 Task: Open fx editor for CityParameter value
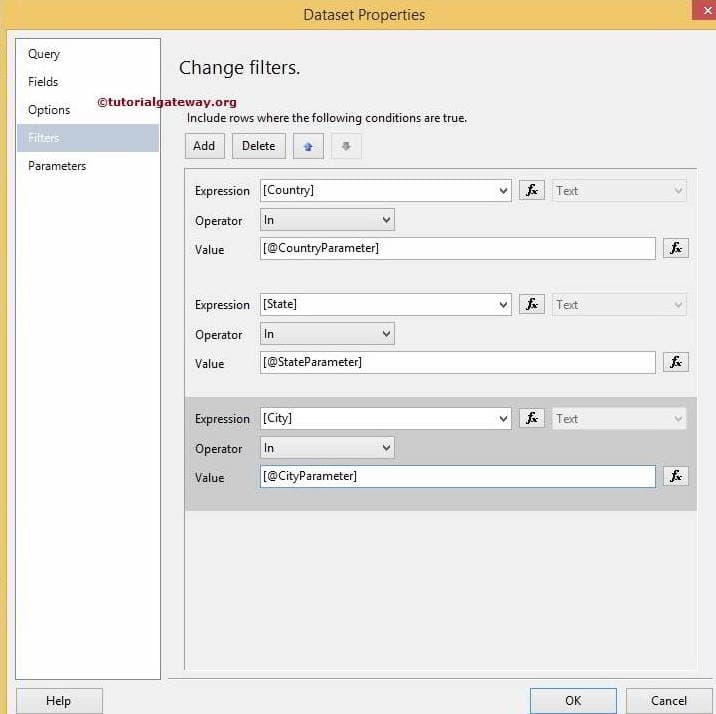click(676, 476)
